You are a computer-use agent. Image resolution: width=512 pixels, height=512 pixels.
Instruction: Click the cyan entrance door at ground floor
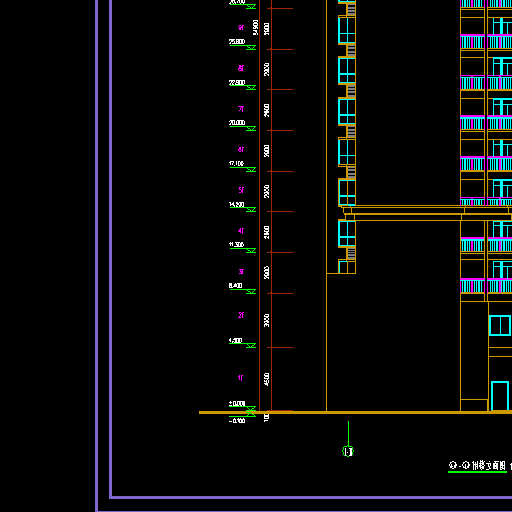tap(500, 396)
